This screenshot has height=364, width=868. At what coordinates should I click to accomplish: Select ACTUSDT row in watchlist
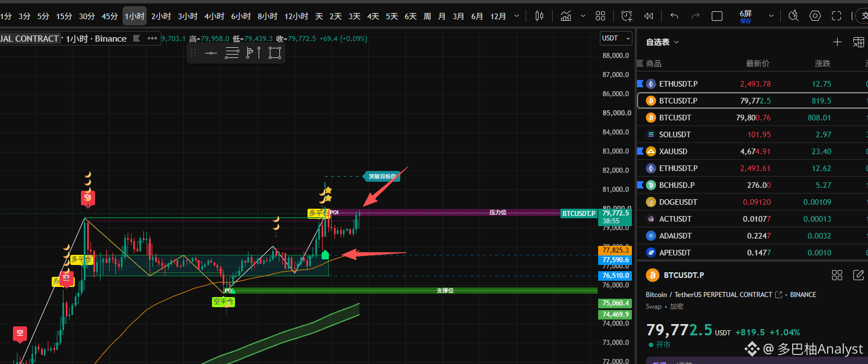752,219
